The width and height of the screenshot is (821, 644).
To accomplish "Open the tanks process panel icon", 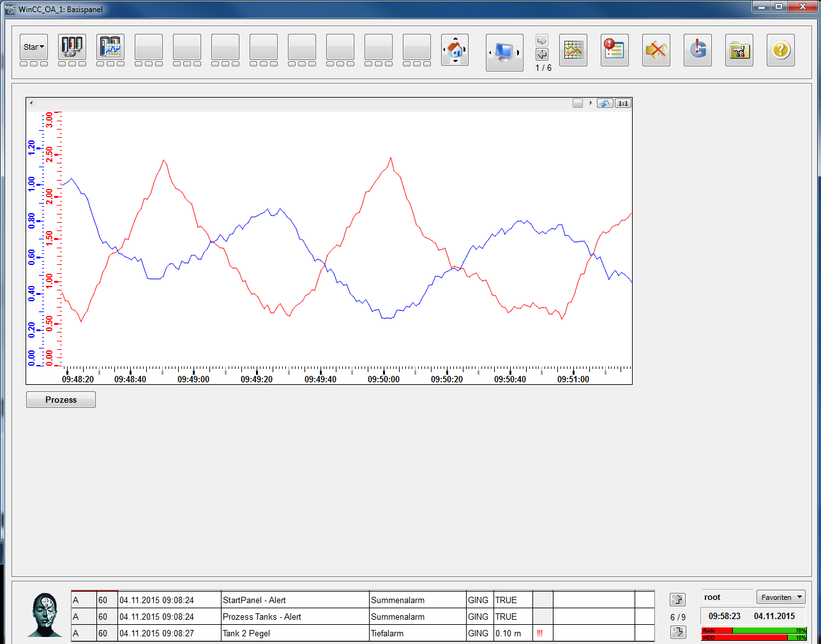I will 72,47.
